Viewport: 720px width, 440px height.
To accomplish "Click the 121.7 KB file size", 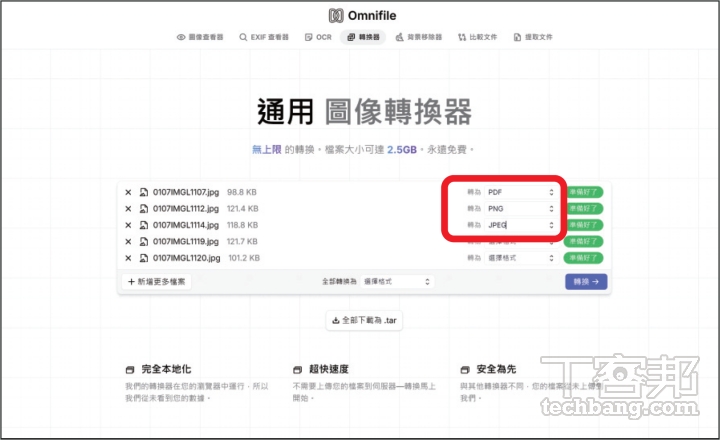I will (242, 242).
